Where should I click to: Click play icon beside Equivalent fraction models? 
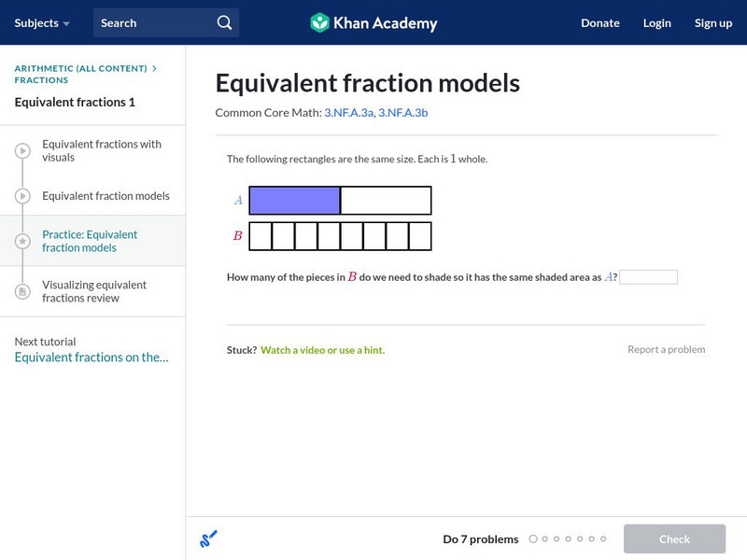coord(22,196)
